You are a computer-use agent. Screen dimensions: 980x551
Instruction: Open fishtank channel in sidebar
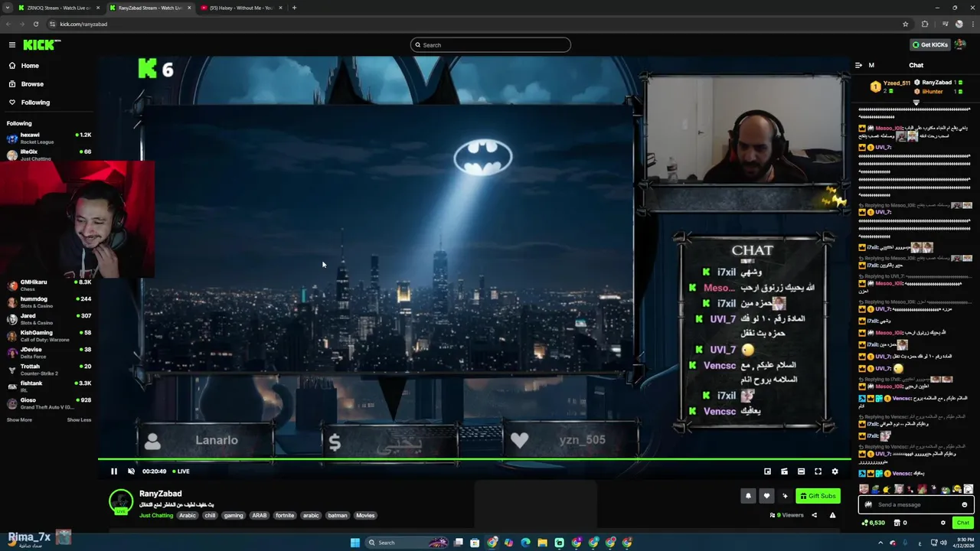(47, 386)
